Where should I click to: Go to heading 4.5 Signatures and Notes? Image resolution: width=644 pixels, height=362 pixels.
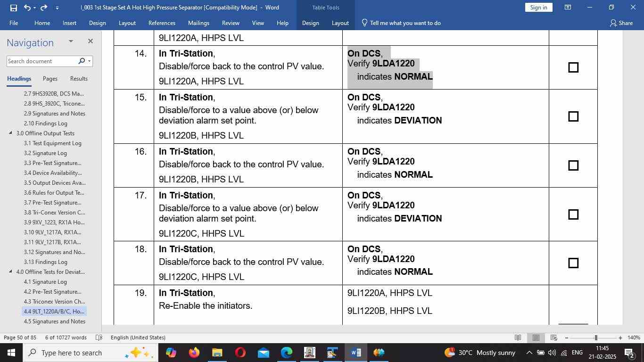55,321
